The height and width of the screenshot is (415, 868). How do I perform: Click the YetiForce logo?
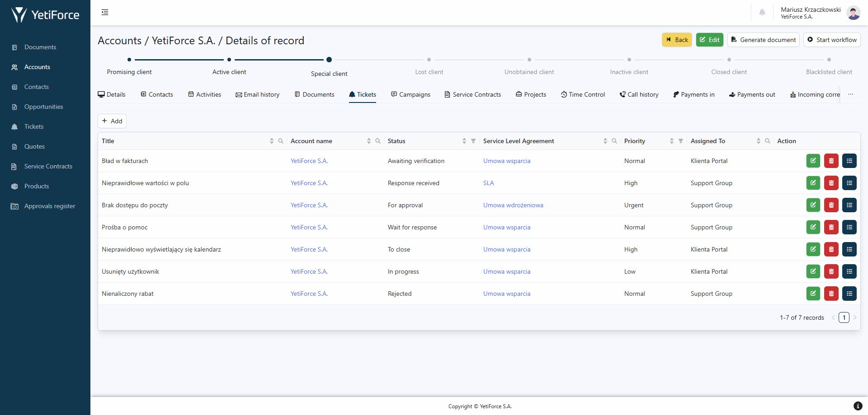coord(45,14)
